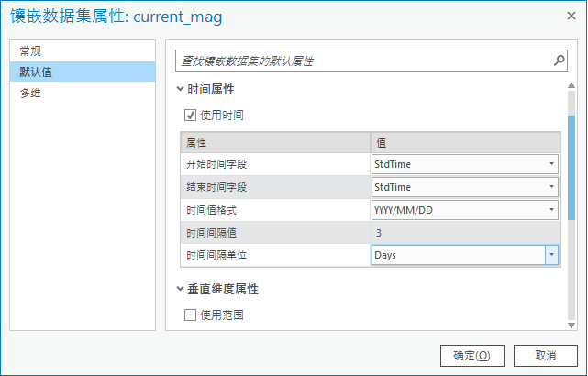
Task: Click the 确定 button
Action: 472,356
